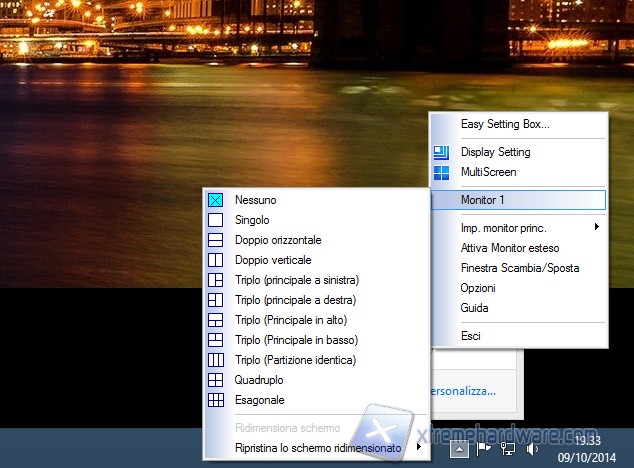The width and height of the screenshot is (634, 468).
Task: Expand the hidden tray icons arrow
Action: point(459,448)
